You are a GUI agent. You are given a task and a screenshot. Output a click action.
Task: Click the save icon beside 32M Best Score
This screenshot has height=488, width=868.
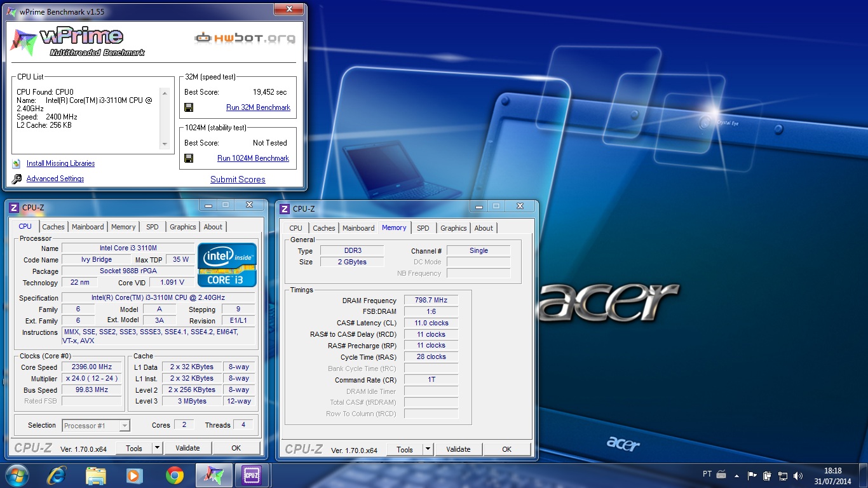click(x=189, y=107)
